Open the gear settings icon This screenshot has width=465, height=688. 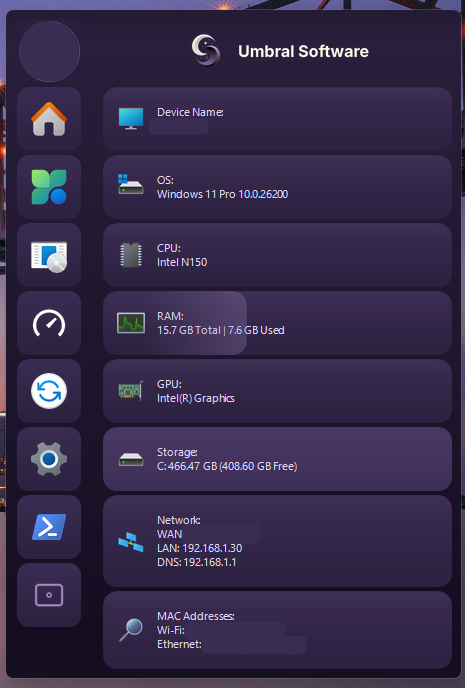[x=49, y=459]
